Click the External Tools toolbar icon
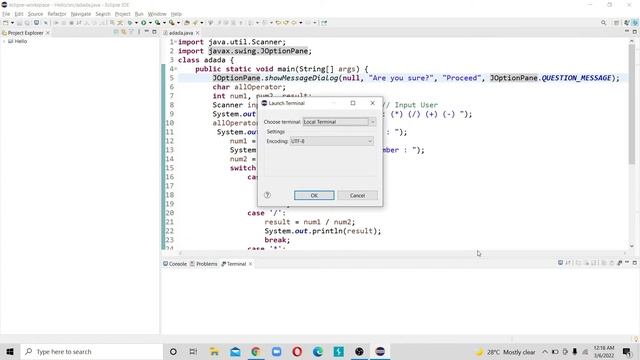 172,23
